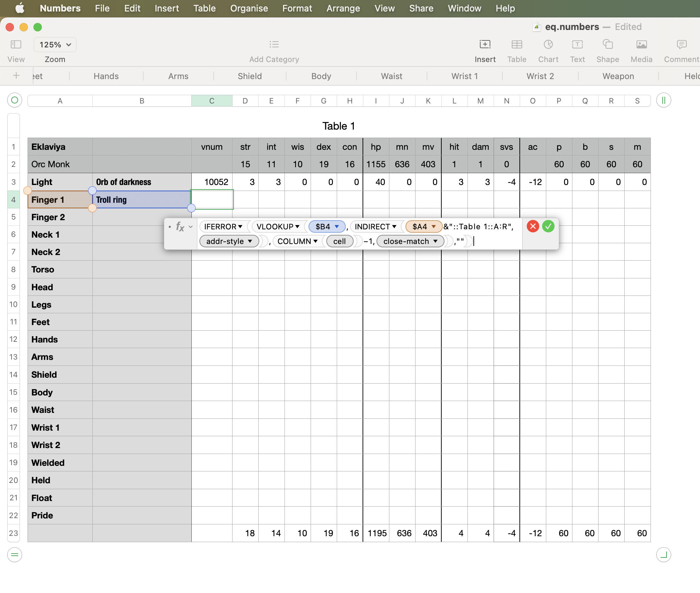Click the Comment toolbar icon
The image size is (700, 593).
click(681, 45)
